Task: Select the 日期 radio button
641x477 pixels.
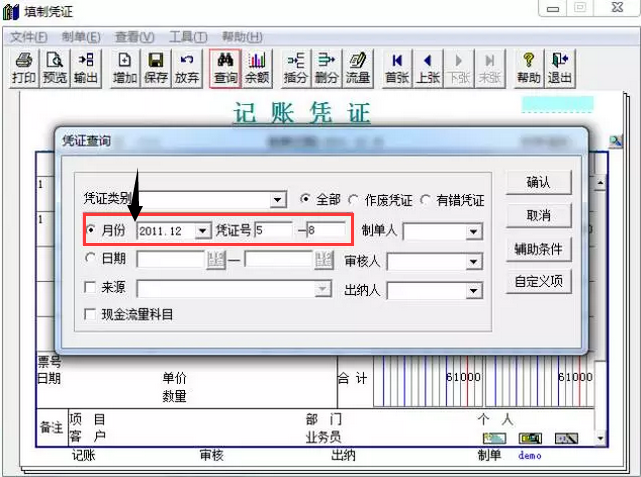Action: (x=90, y=258)
